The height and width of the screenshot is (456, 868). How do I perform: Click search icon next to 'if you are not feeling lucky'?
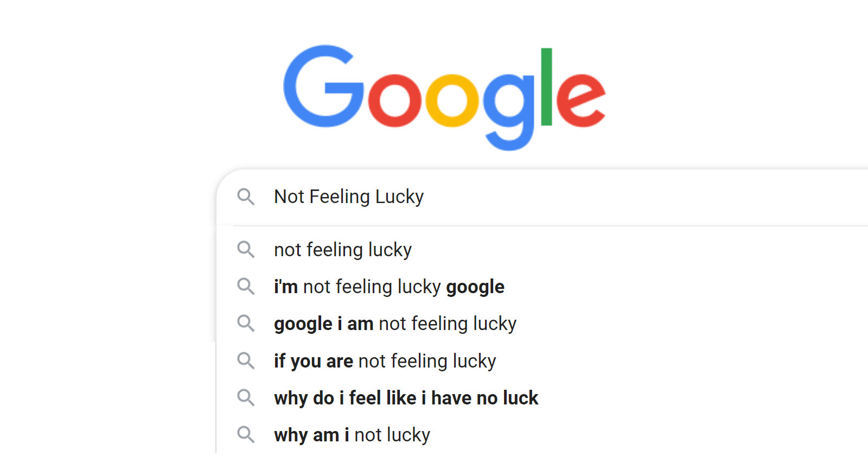pyautogui.click(x=246, y=361)
